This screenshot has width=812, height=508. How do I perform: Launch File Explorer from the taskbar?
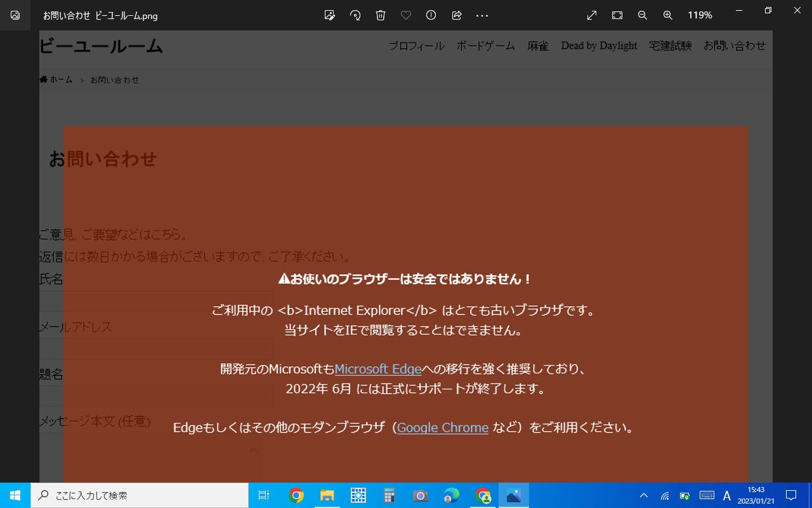pyautogui.click(x=327, y=495)
